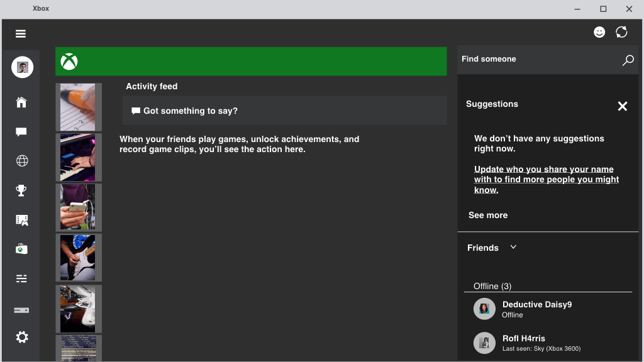644x362 pixels.
Task: Open the hamburger navigation menu
Action: (21, 34)
